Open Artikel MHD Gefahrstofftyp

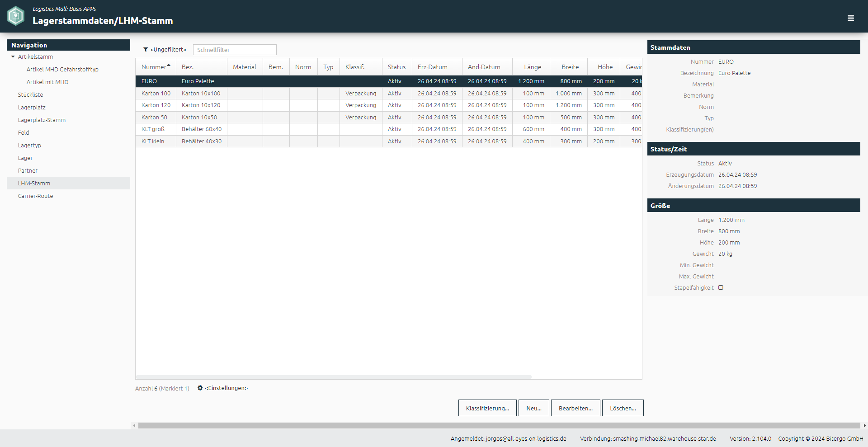coord(62,70)
